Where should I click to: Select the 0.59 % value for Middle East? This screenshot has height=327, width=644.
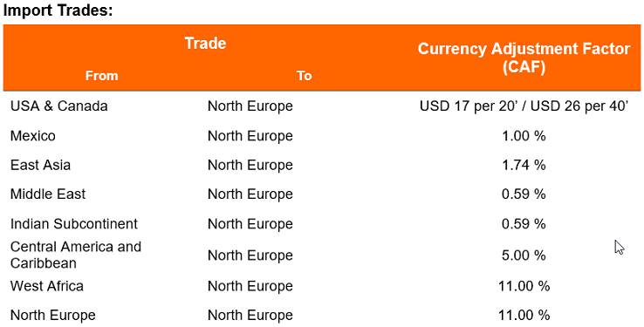(524, 194)
